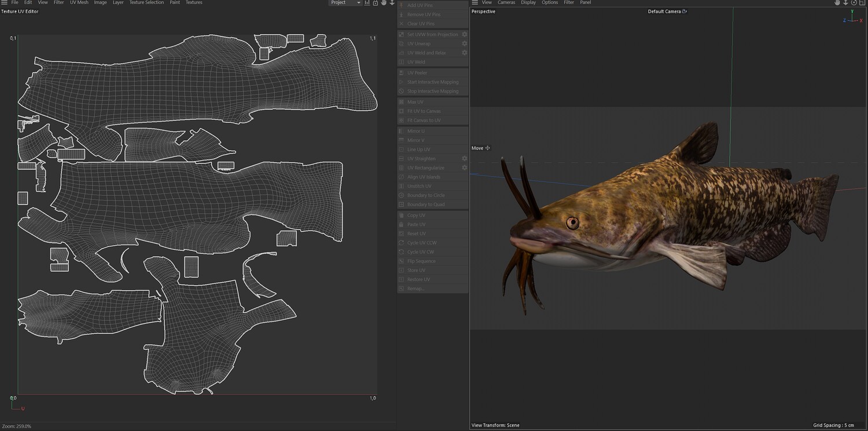Open UV Unwrap settings gear

[x=464, y=43]
